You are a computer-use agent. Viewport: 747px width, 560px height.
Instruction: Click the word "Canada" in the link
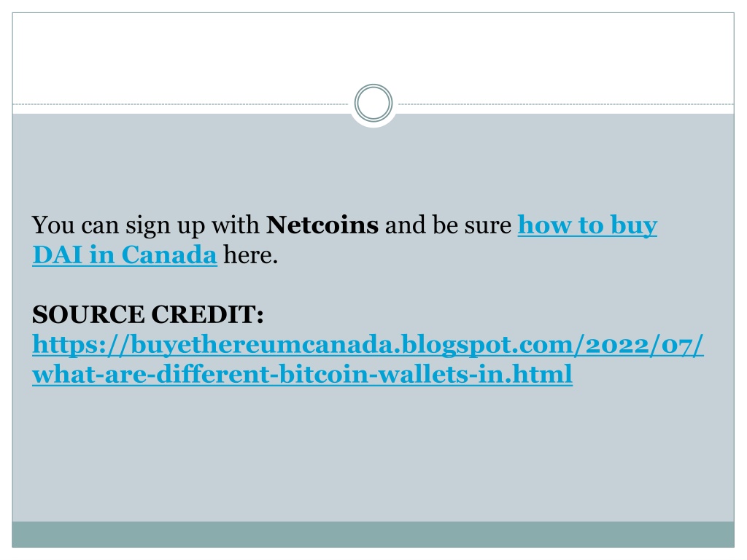[x=169, y=254]
